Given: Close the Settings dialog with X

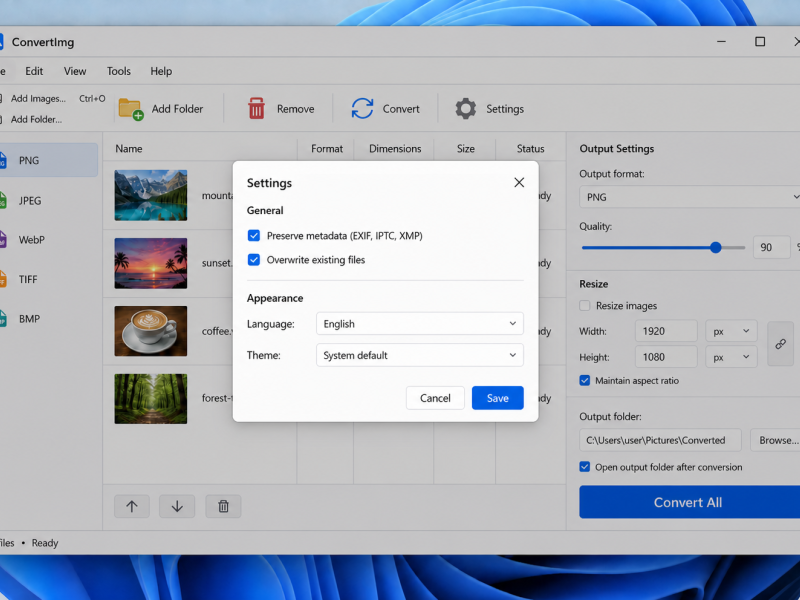Looking at the screenshot, I should click(x=519, y=183).
